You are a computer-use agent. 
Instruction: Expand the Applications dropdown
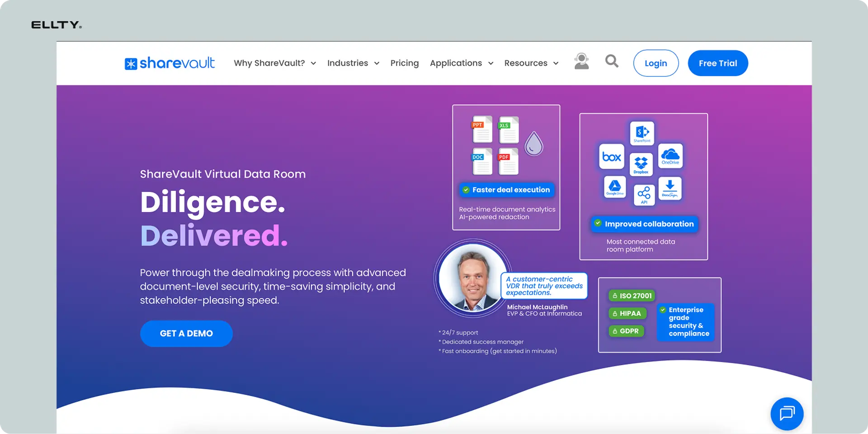click(x=462, y=63)
